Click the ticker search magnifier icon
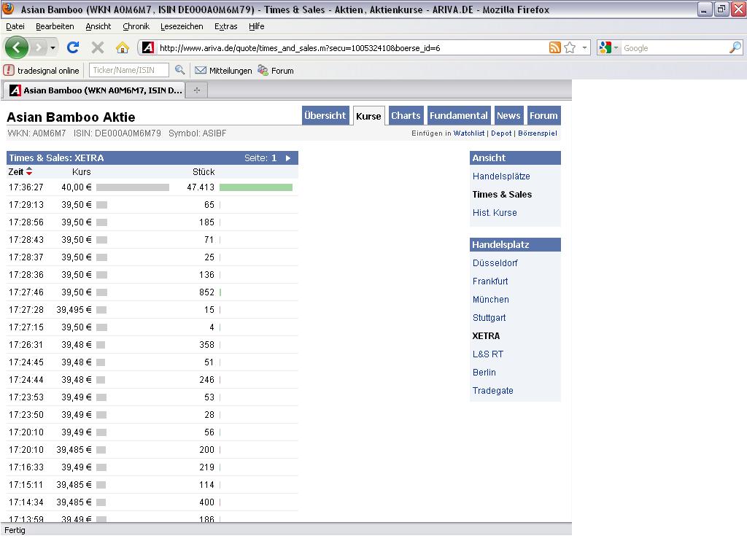The width and height of the screenshot is (747, 560). coord(179,71)
